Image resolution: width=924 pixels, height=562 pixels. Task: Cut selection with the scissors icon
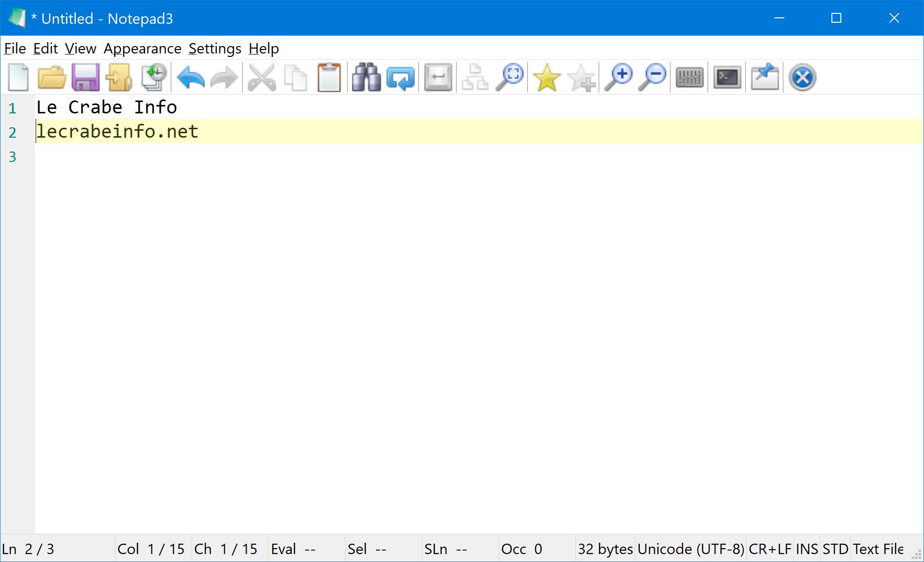[262, 77]
